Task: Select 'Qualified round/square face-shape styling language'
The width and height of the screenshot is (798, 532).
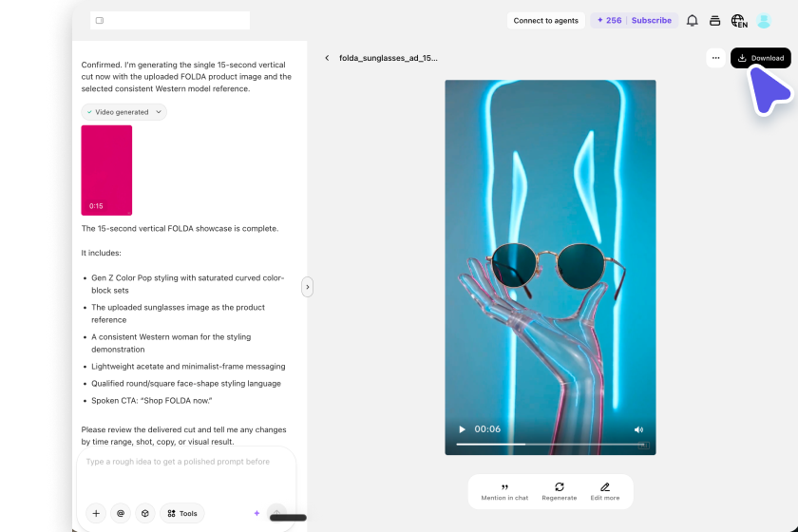Action: (x=186, y=384)
